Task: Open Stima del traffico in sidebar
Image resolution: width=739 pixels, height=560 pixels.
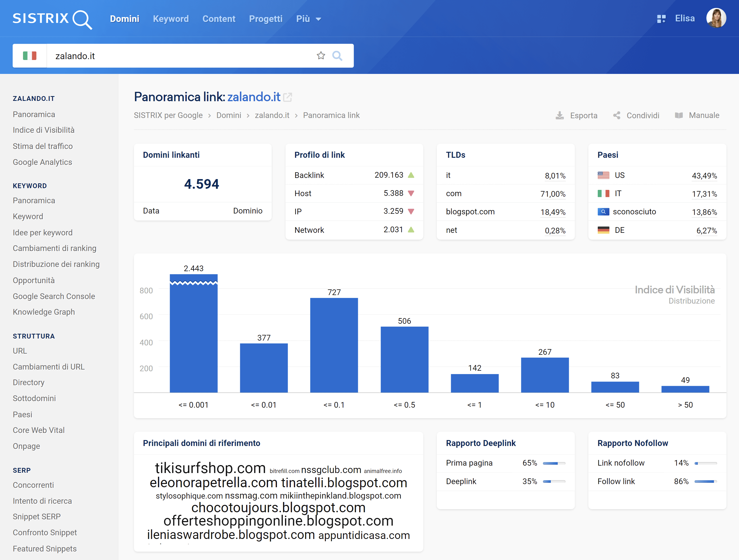Action: [43, 146]
